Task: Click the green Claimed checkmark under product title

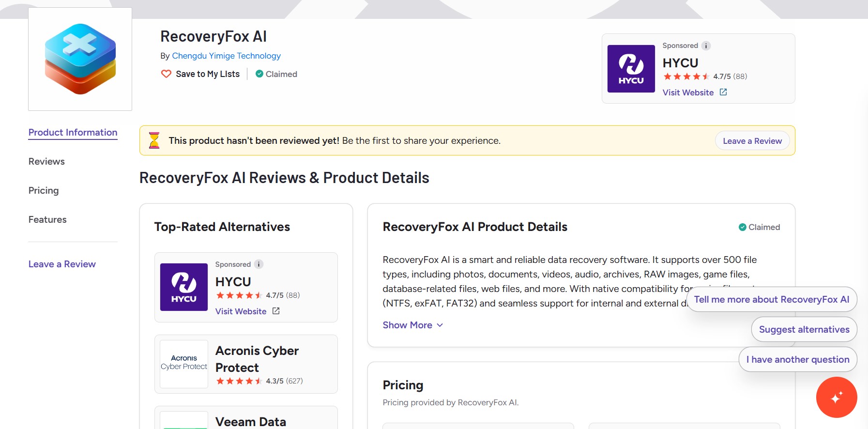Action: coord(259,74)
